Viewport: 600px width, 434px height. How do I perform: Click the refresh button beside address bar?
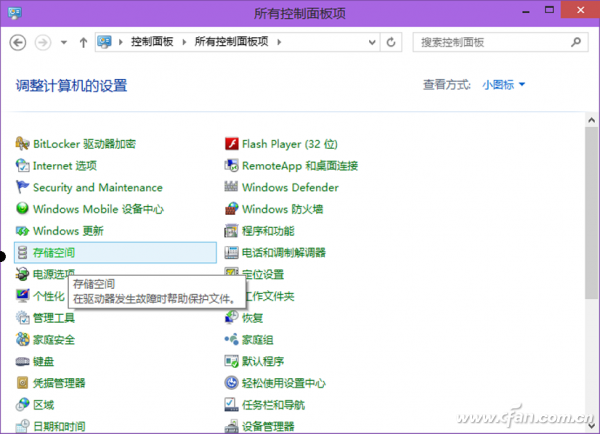[392, 42]
